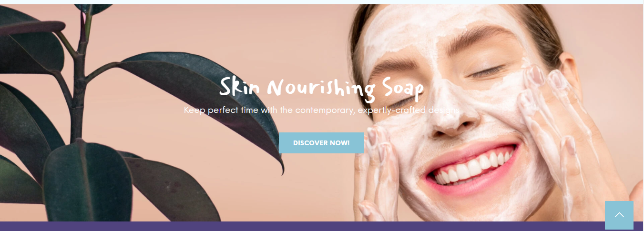Click the scroll-to-top up arrow icon

(619, 215)
